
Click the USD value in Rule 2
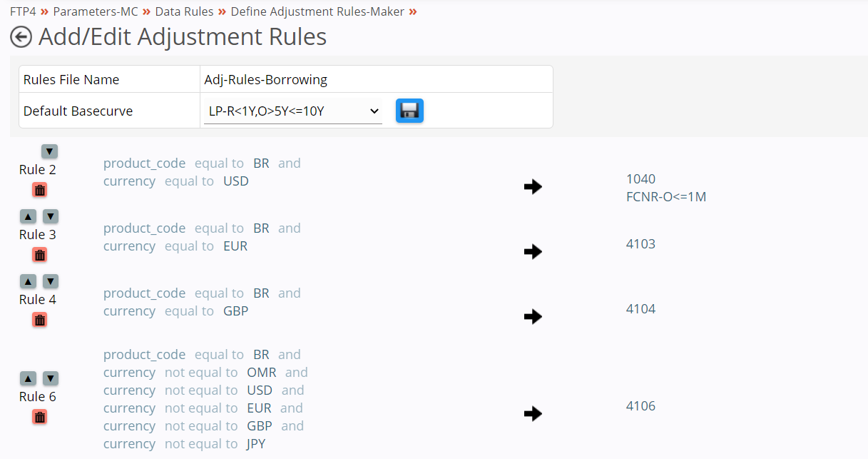tap(236, 181)
